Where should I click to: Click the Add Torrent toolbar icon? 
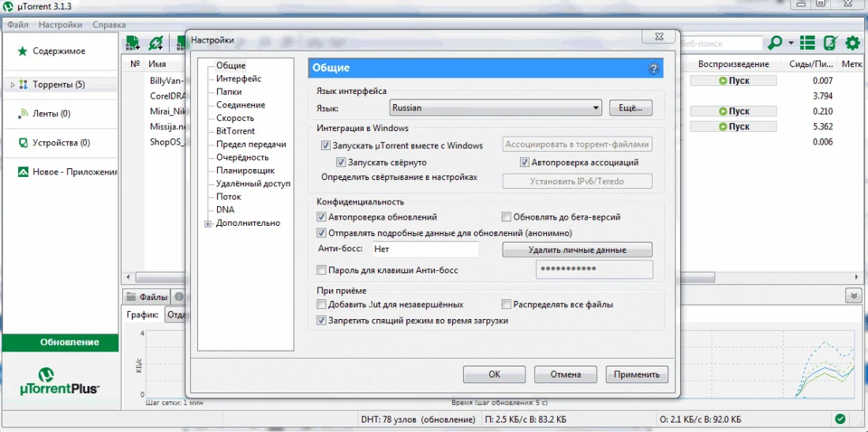click(133, 43)
